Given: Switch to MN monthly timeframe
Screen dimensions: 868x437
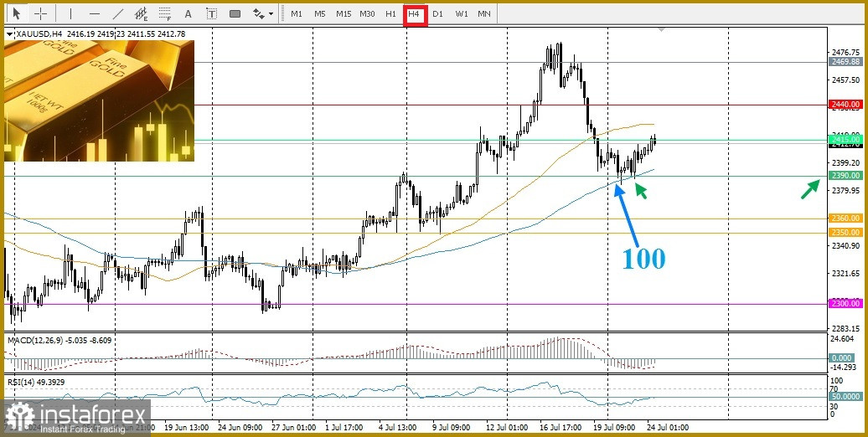Looking at the screenshot, I should 483,14.
